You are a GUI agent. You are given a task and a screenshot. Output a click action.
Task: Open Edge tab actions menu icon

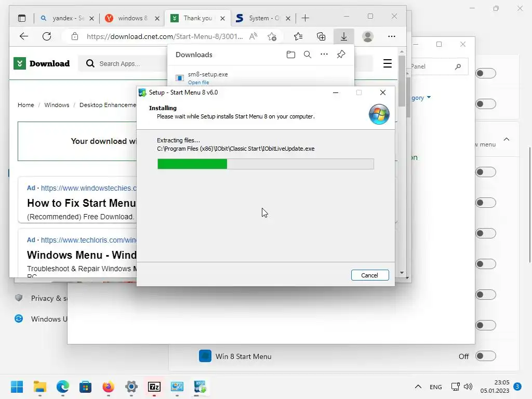22,18
